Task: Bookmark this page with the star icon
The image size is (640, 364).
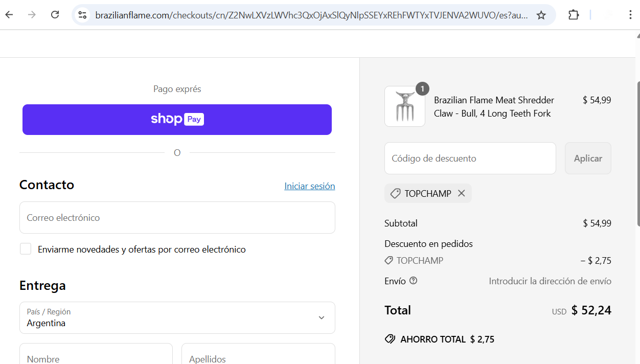Action: click(541, 15)
